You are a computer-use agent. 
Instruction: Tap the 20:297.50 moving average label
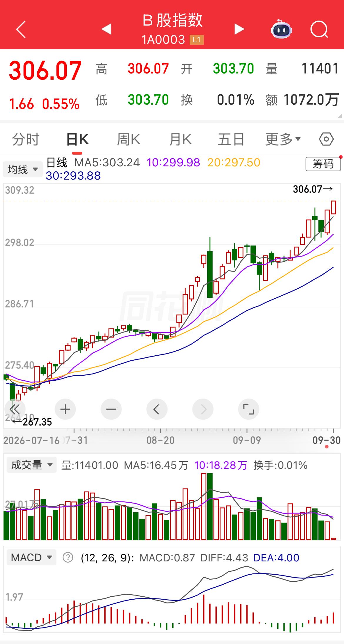point(234,162)
